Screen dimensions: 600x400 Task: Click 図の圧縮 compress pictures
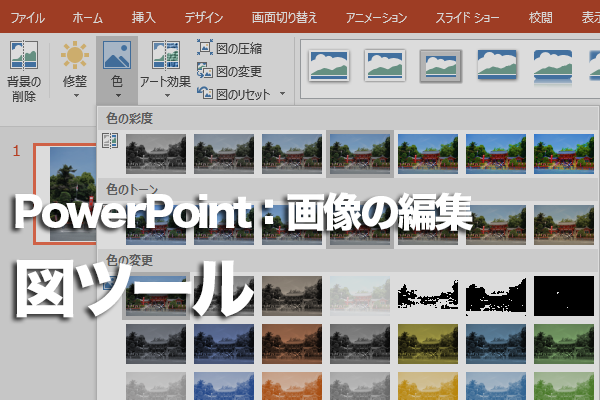click(x=230, y=48)
